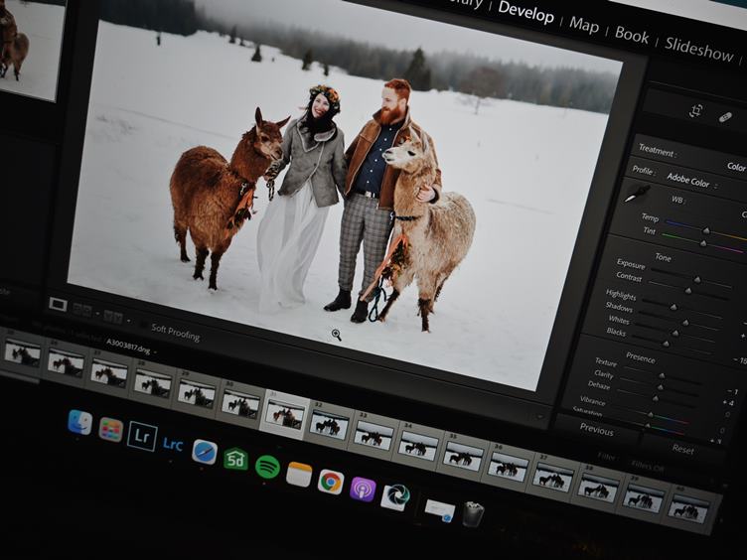Image resolution: width=747 pixels, height=560 pixels.
Task: Click the Exposure slider handle
Action: [x=697, y=280]
